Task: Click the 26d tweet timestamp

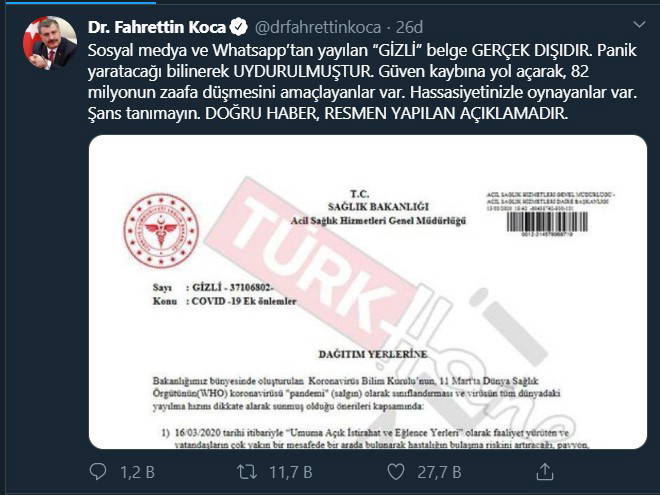Action: 409,27
